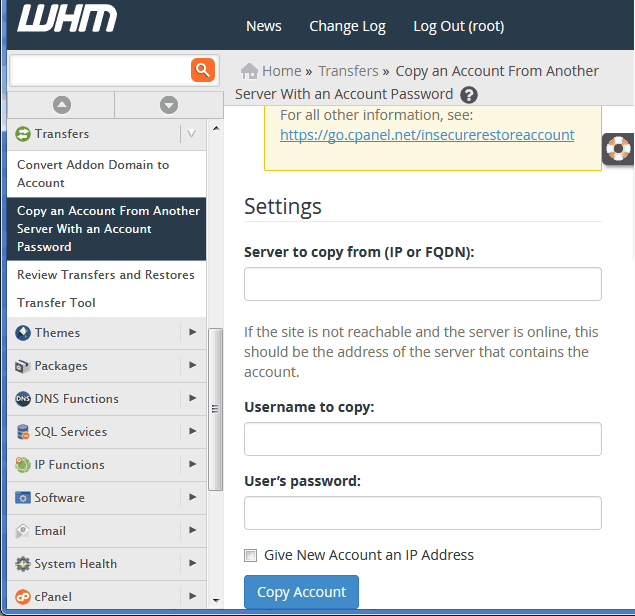The height and width of the screenshot is (616, 635).
Task: Click the SQL Services database icon
Action: [23, 432]
